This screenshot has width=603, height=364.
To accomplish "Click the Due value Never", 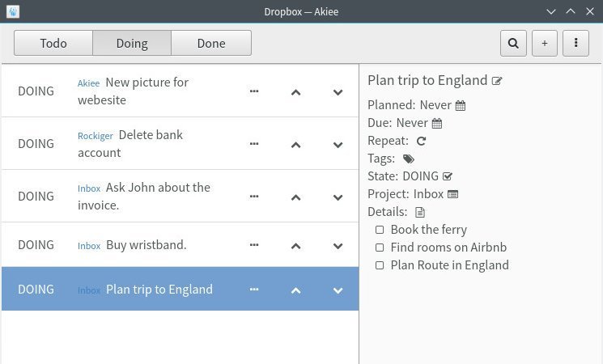I will click(412, 123).
